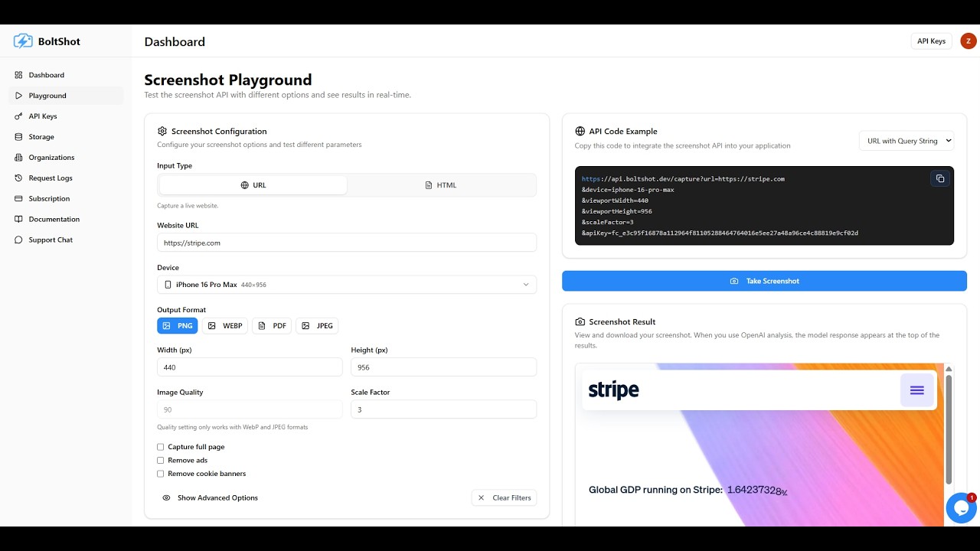Click the Dashboard grid icon in sidebar
980x551 pixels.
19,75
